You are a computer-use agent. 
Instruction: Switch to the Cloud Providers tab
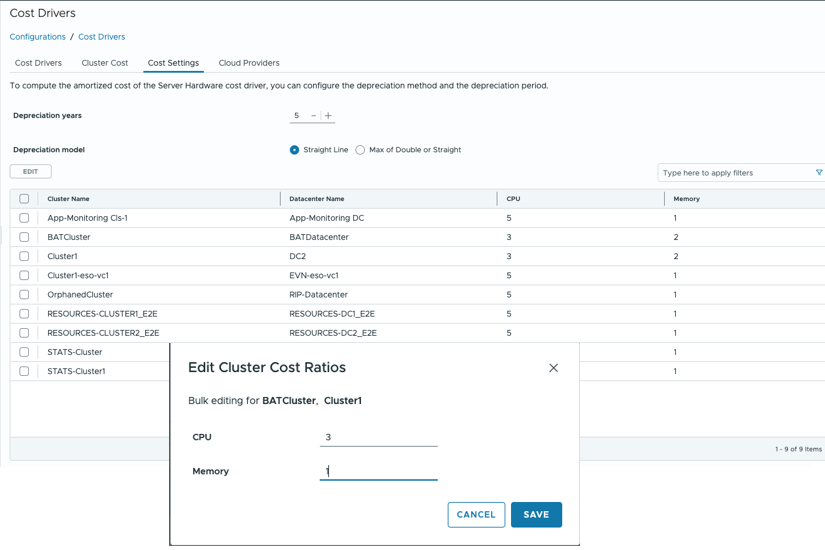(x=249, y=63)
